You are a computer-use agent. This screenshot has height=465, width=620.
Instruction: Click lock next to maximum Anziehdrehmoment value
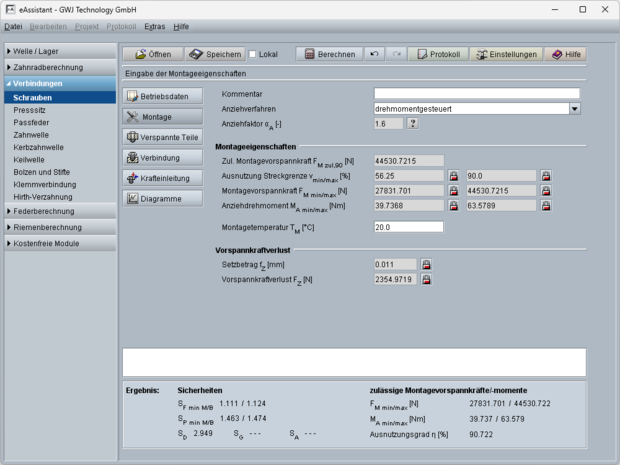546,207
